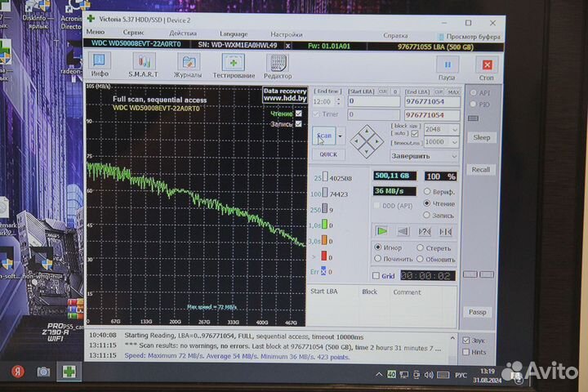Click the red slow block color indicator
The height and width of the screenshot is (392, 588).
tap(323, 256)
